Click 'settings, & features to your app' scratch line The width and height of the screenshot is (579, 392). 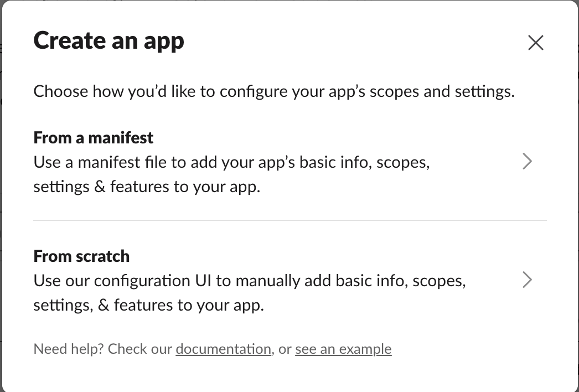point(148,305)
